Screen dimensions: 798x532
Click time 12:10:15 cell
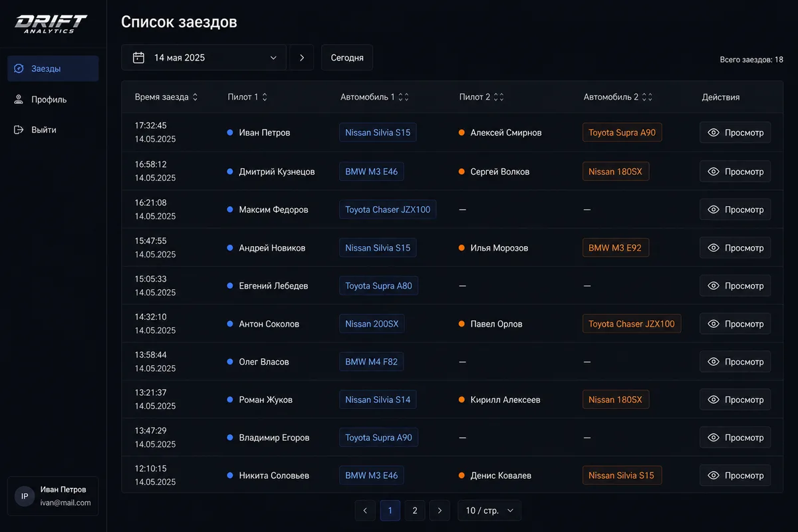coord(150,469)
